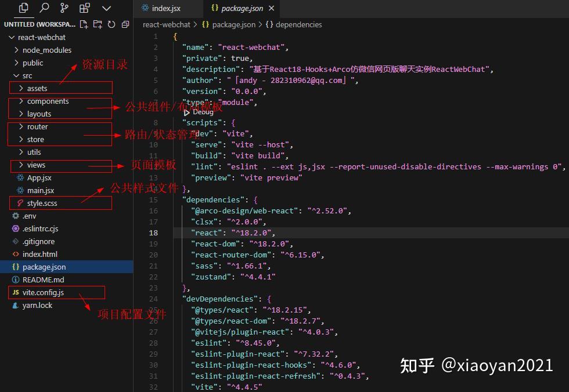
Task: Refresh the Explorer with the refresh icon
Action: 110,24
